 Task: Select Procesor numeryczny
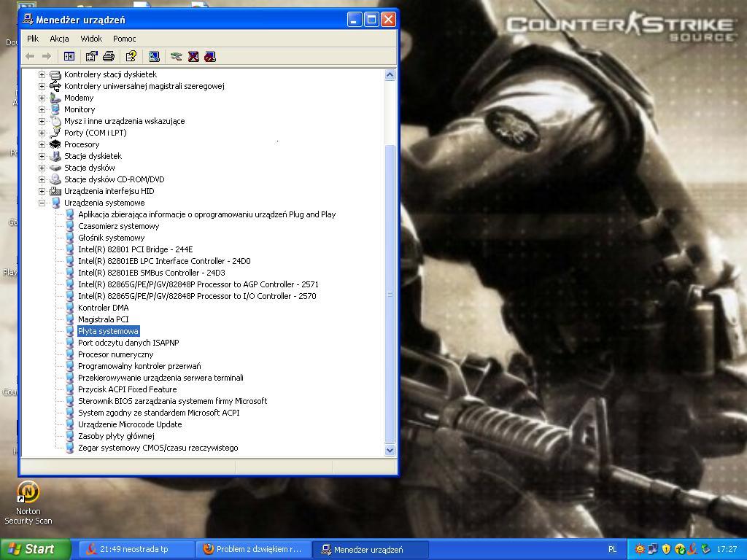click(116, 354)
